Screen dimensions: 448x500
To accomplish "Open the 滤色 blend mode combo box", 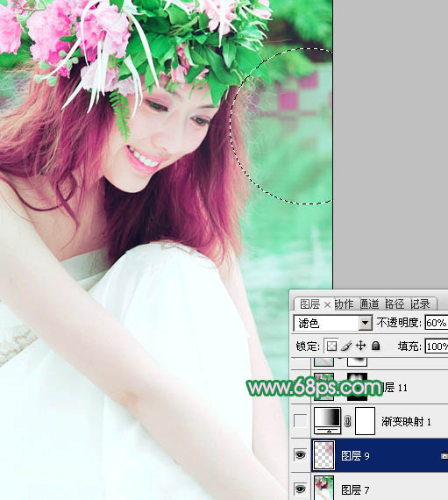I will [332, 323].
